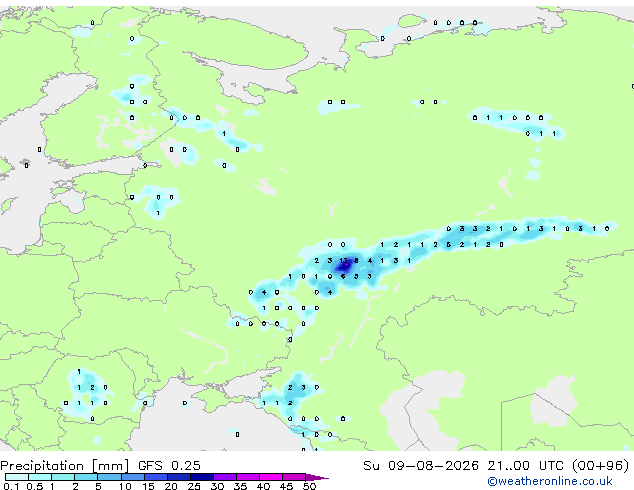The height and width of the screenshot is (490, 634).
Task: Click the legend label '20'
Action: (171, 486)
